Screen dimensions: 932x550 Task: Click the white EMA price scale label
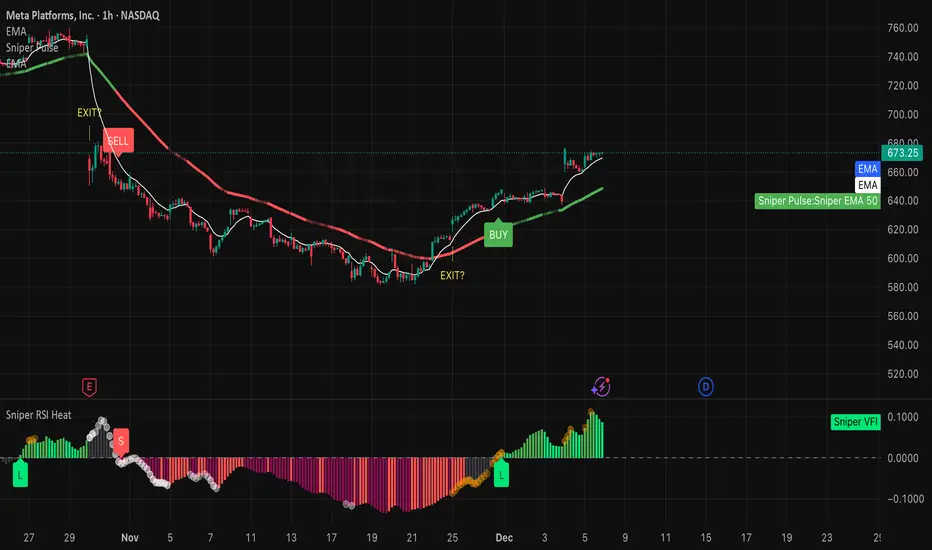867,185
